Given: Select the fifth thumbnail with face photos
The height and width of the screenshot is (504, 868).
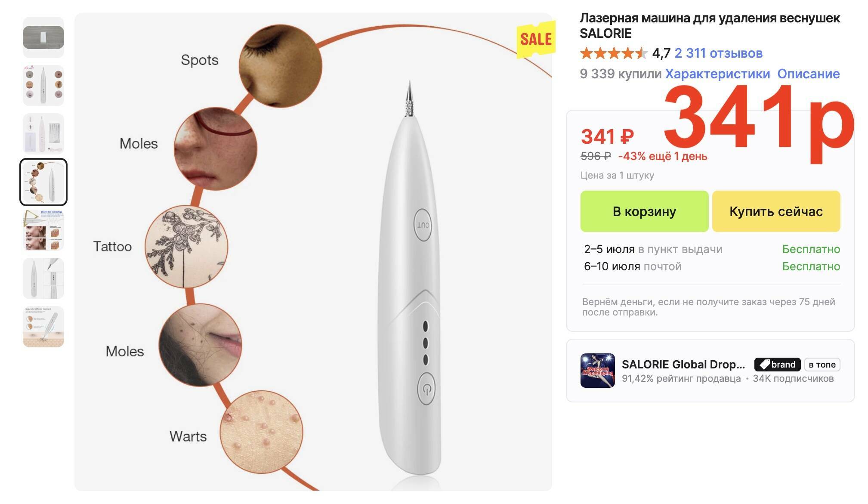Looking at the screenshot, I should click(x=43, y=230).
